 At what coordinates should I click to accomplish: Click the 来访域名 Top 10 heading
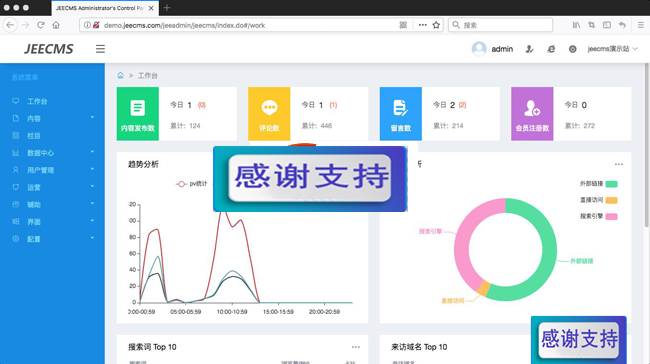pyautogui.click(x=419, y=347)
